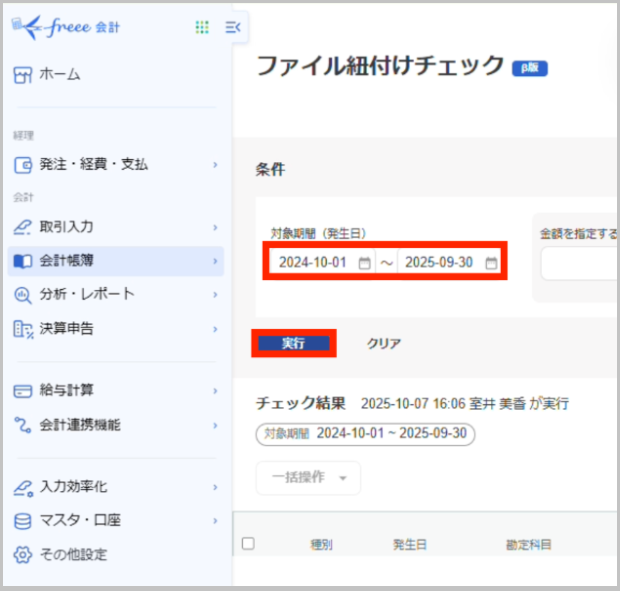620x591 pixels.
Task: Click the チェック結果 heading
Action: (301, 404)
